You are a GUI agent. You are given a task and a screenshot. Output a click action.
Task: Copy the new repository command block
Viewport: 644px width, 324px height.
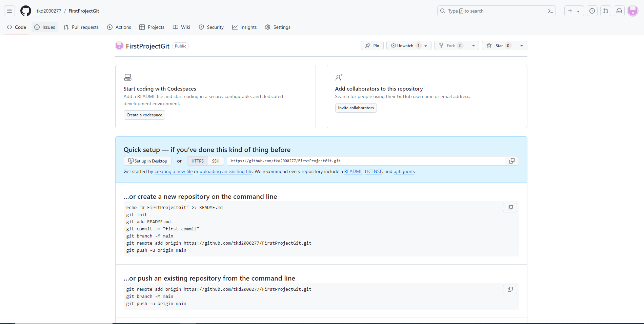pyautogui.click(x=510, y=208)
